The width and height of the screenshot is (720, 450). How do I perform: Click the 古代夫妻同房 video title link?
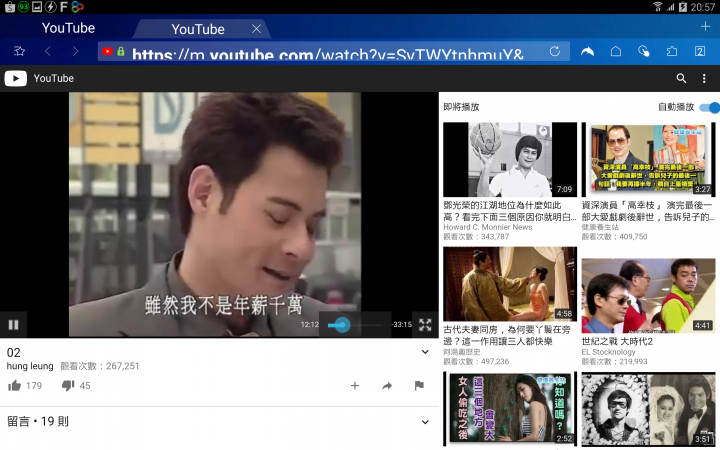507,335
